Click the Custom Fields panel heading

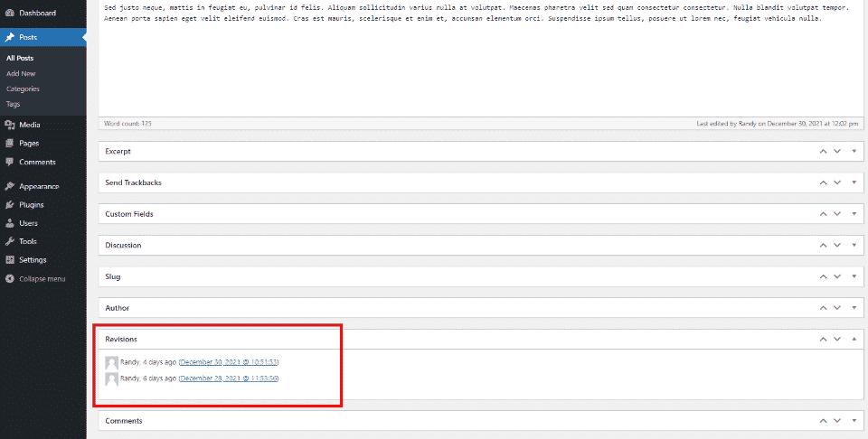(129, 214)
